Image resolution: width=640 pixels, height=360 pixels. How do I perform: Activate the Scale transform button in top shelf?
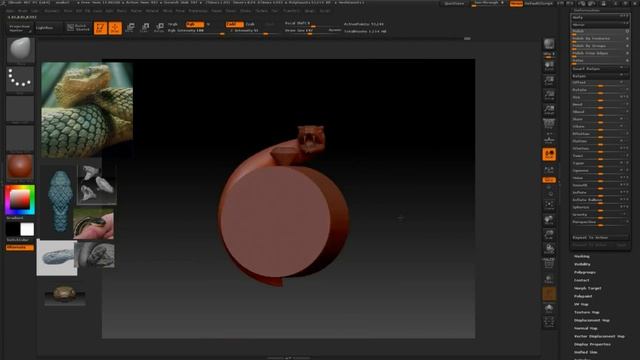tap(145, 28)
